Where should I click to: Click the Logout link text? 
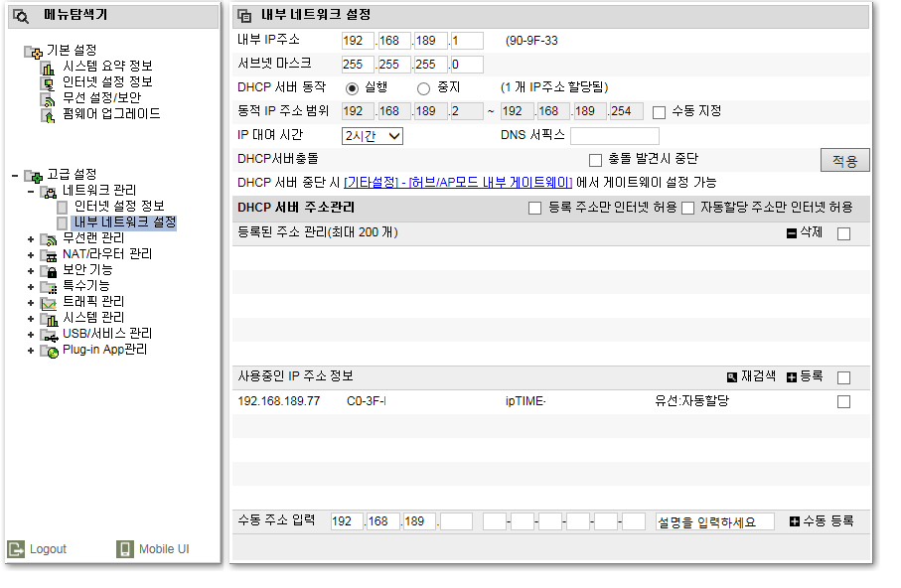point(49,549)
